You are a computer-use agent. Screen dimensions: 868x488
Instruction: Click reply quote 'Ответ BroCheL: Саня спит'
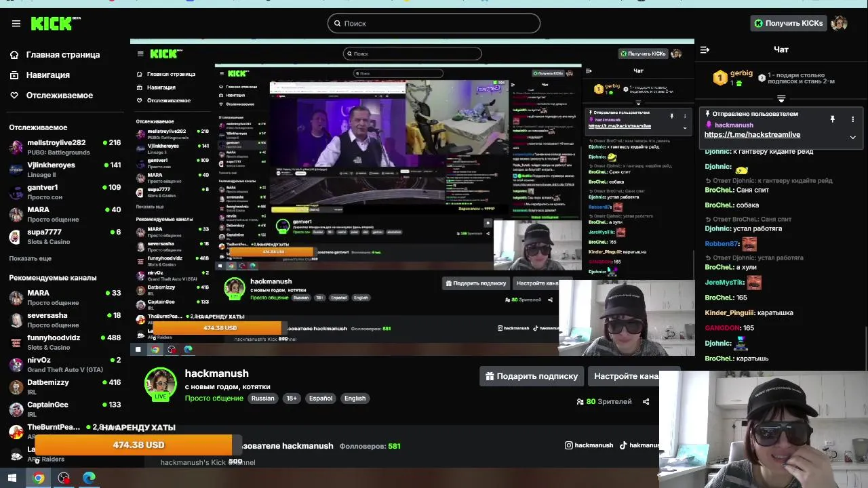click(x=747, y=220)
